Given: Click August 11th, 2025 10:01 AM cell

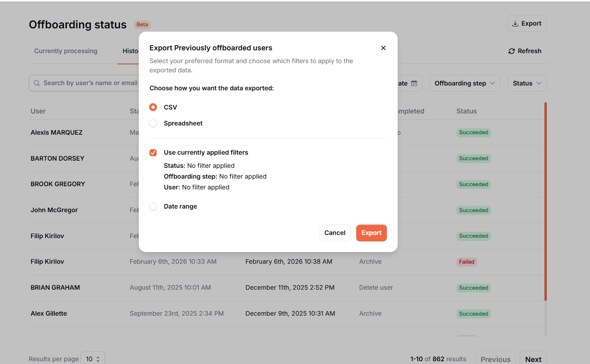Looking at the screenshot, I should click(x=170, y=288).
